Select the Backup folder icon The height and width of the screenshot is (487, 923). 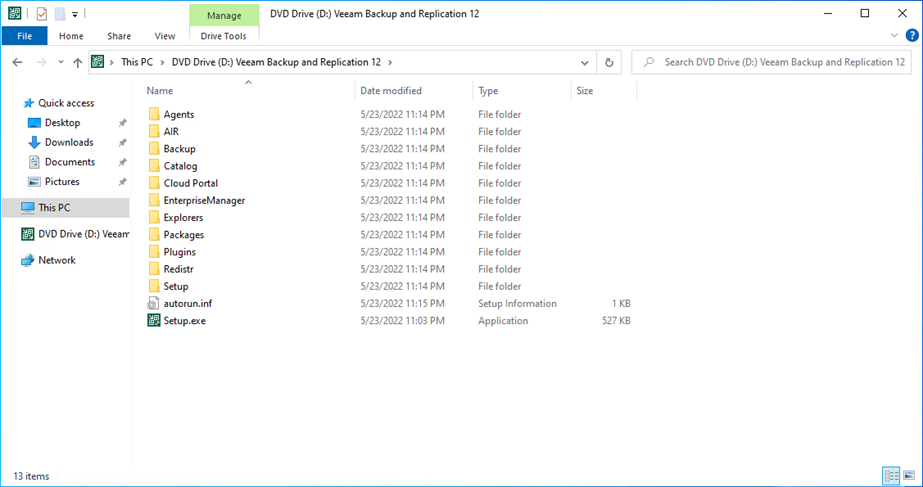point(154,148)
